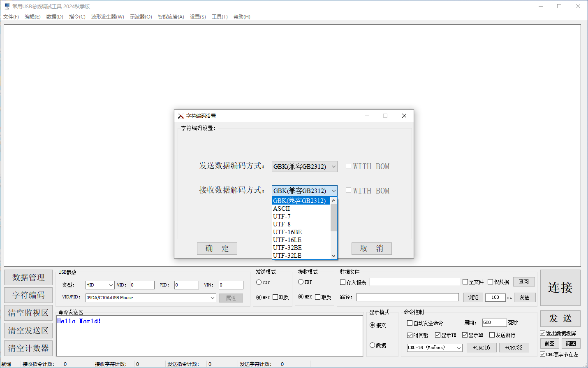
Task: Click the scroll-down arrow in the encoding list
Action: 333,256
